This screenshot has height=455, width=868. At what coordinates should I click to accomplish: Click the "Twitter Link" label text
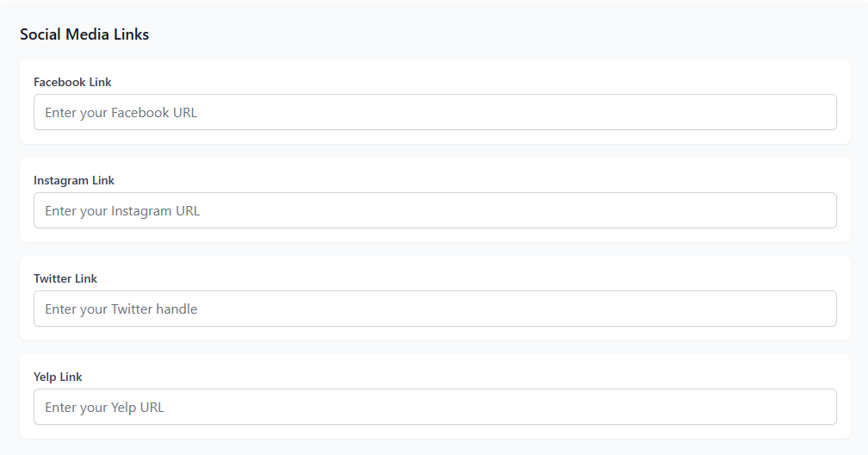65,279
